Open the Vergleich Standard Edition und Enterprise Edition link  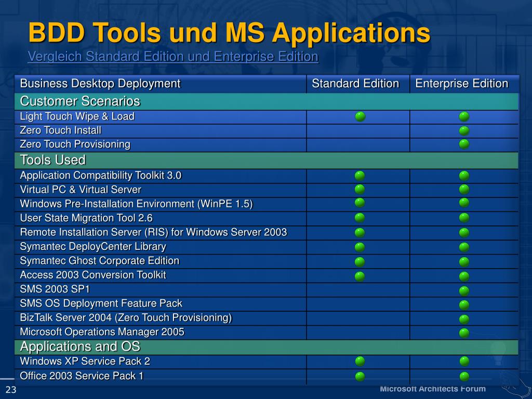tap(173, 56)
